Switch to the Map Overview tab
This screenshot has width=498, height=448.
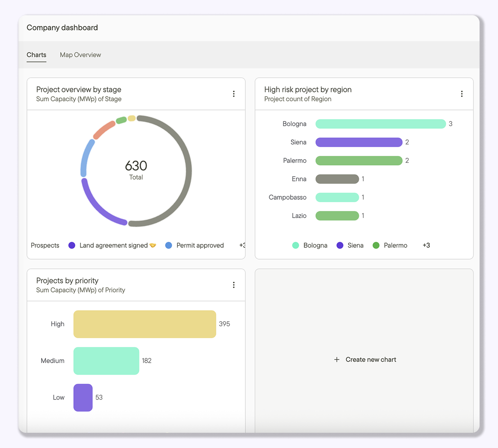click(80, 54)
